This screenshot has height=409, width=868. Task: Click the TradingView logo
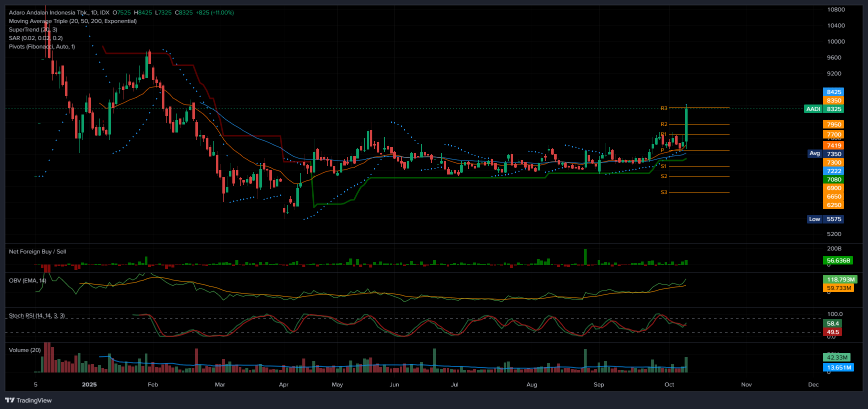click(x=28, y=400)
